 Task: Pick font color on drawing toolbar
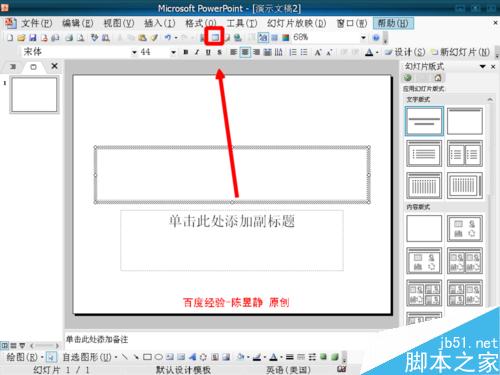(273, 357)
